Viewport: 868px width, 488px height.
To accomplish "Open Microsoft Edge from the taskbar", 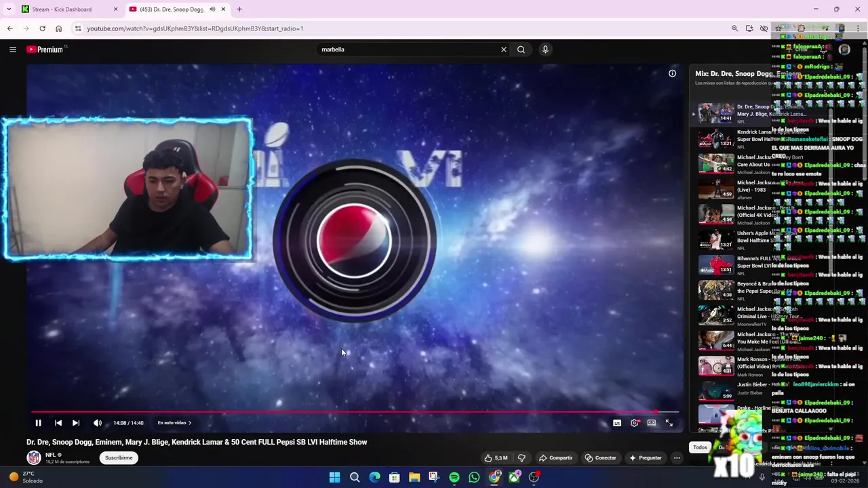I will pos(374,478).
